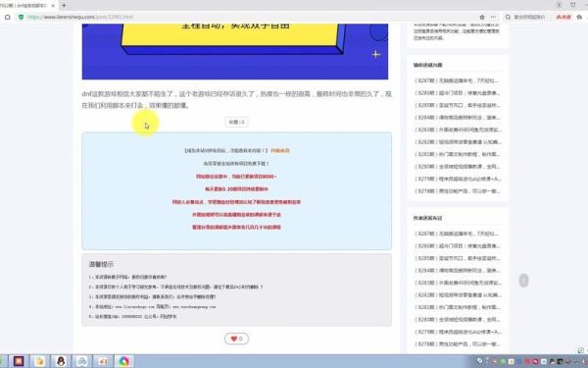Click the extension icon at toolbar's right end
Viewport: 588px width, 368px height.
(x=580, y=17)
